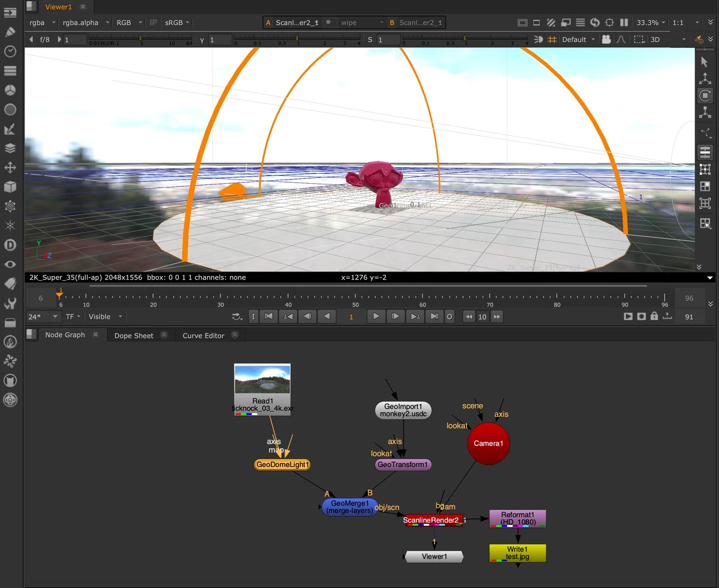Viewport: 719px width, 588px height.
Task: Adjust the saturation S slider
Action: click(x=466, y=40)
